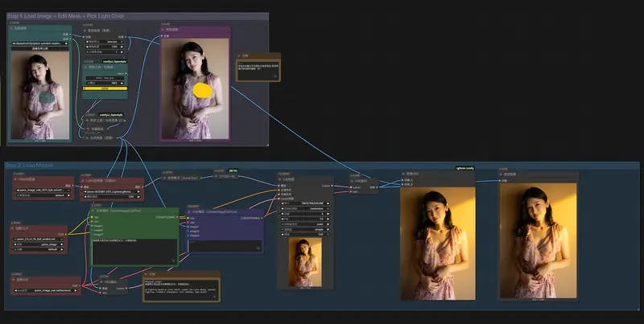Open the CLIP device default dropdown
The width and height of the screenshot is (644, 324).
[x=39, y=249]
